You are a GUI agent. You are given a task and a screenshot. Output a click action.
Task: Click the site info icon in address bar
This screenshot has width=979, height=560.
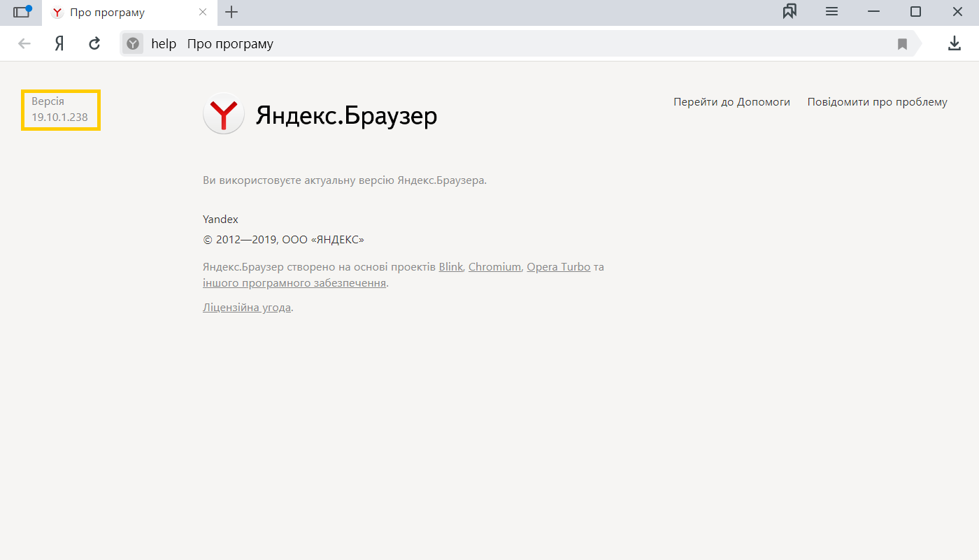[133, 44]
